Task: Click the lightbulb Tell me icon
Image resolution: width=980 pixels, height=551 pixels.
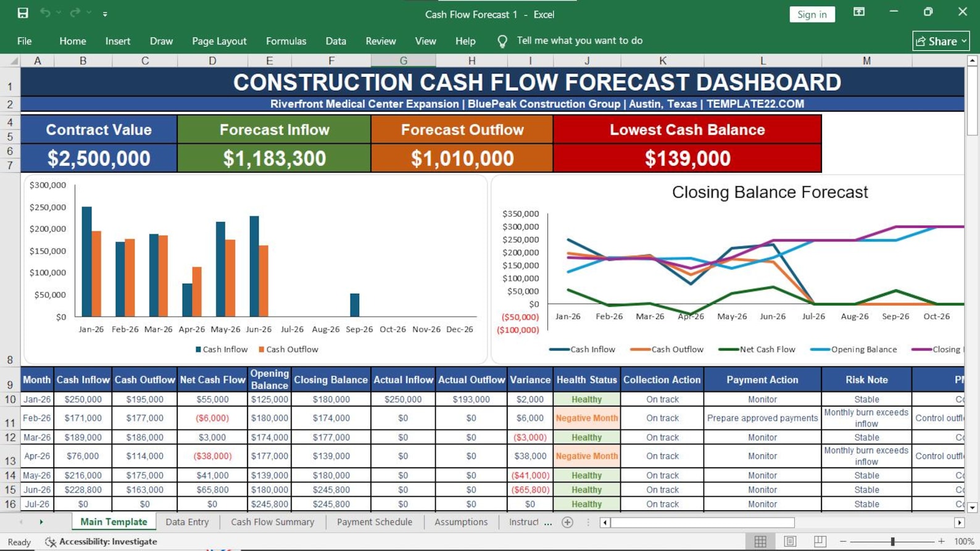Action: [x=502, y=41]
